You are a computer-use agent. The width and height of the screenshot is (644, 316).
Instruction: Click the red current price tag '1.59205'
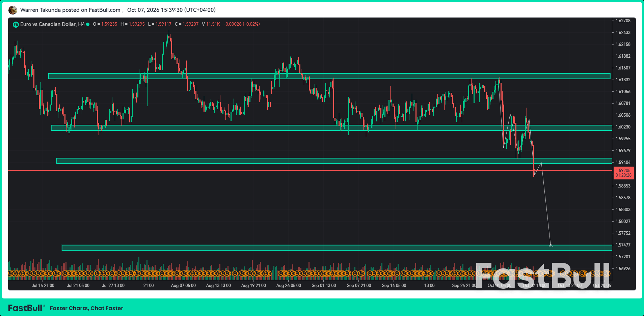click(x=623, y=173)
